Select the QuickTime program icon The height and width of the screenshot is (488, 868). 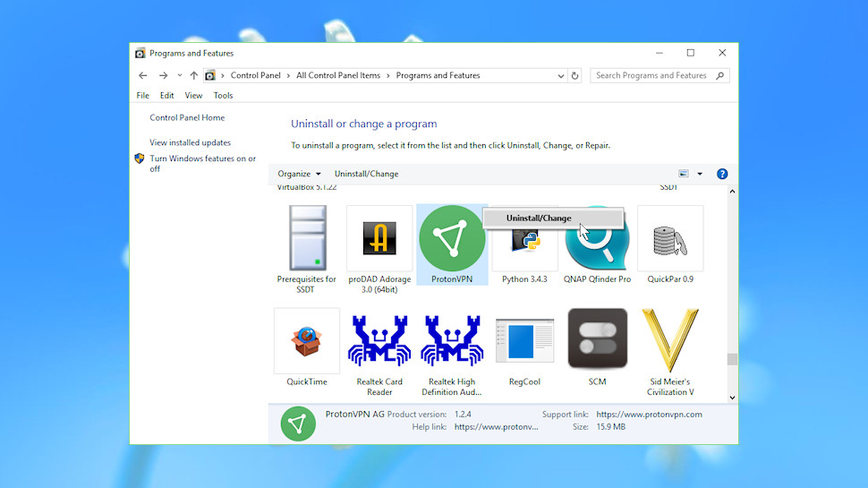click(x=307, y=340)
